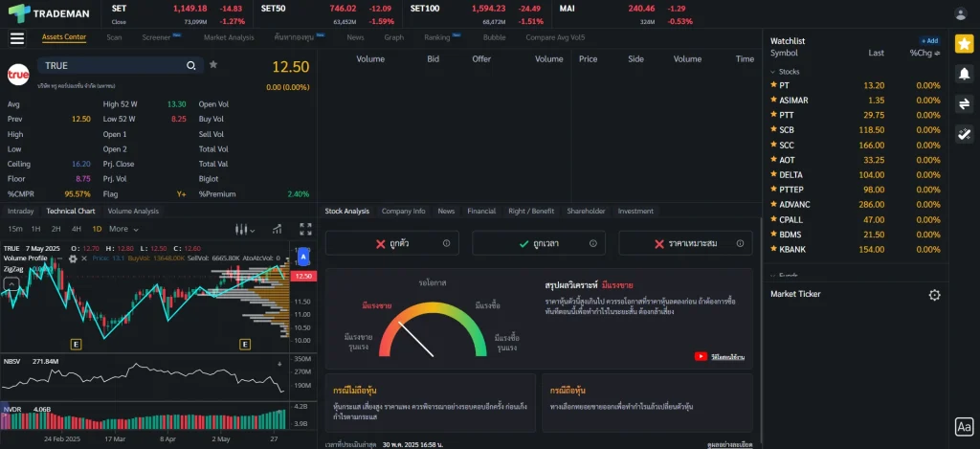The height and width of the screenshot is (449, 980).
Task: Open the hamburger main menu
Action: click(16, 38)
